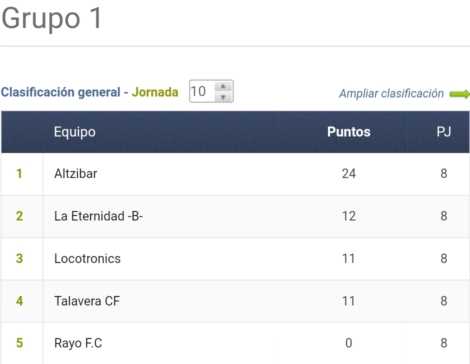This screenshot has width=470, height=364.
Task: Select the Locotronics team name
Action: pyautogui.click(x=87, y=259)
